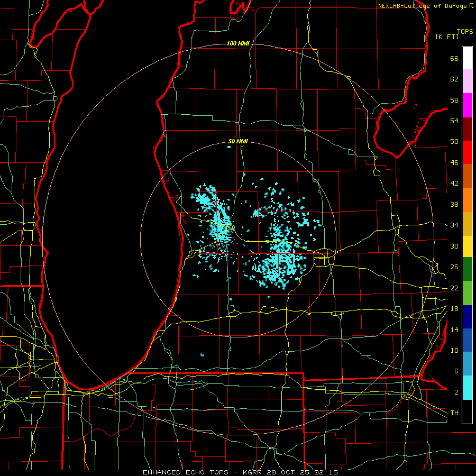The image size is (476, 476).
Task: Click the light green 26 kft legend swatch
Action: tap(467, 293)
